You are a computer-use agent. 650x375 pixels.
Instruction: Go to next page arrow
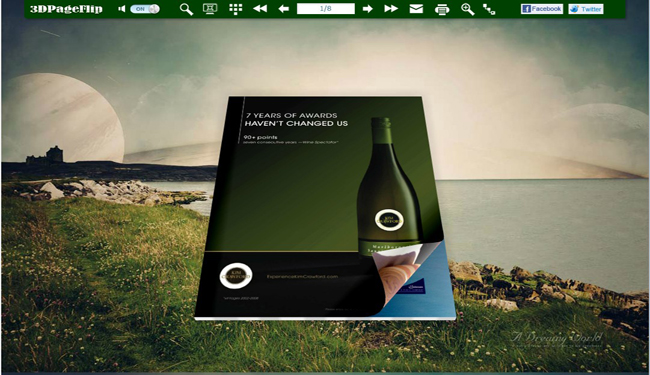coord(367,9)
